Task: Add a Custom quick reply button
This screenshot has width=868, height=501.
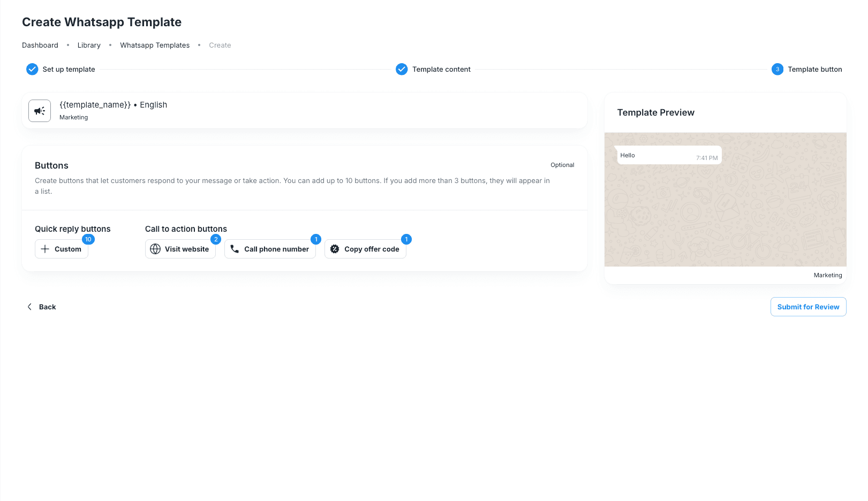Action: click(x=62, y=249)
